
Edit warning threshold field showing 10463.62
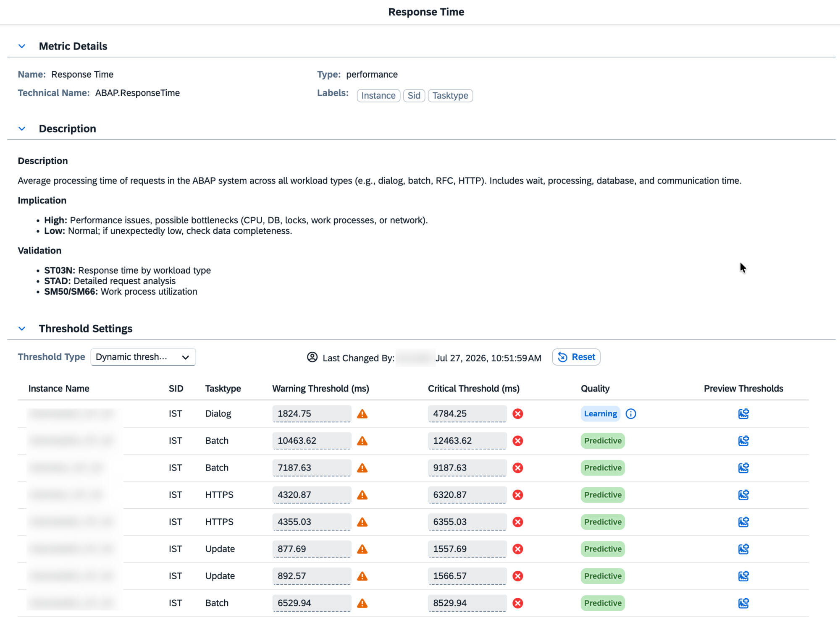coord(312,441)
